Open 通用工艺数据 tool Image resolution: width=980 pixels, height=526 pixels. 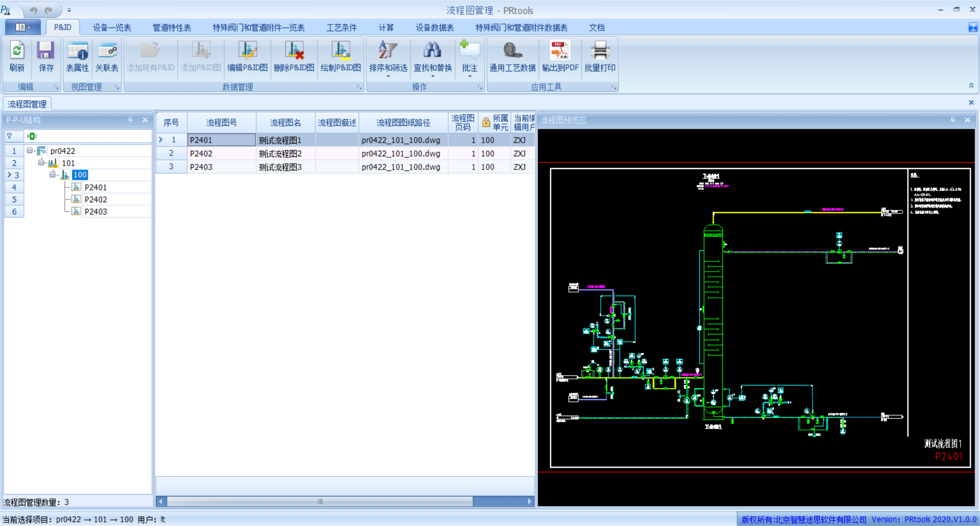click(x=512, y=51)
